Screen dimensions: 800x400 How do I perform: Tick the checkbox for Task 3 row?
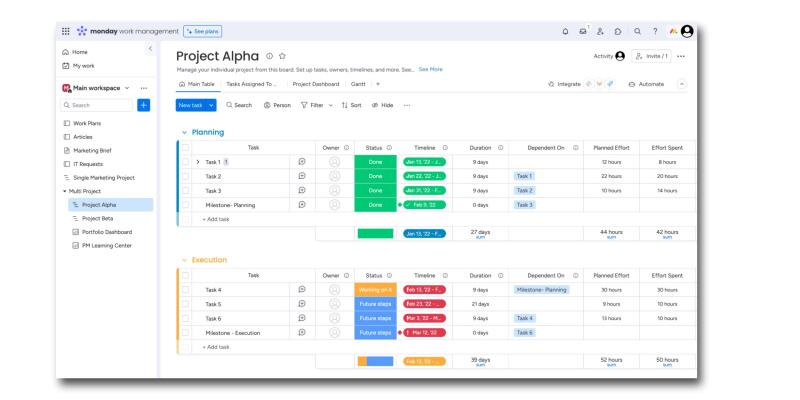pyautogui.click(x=185, y=190)
